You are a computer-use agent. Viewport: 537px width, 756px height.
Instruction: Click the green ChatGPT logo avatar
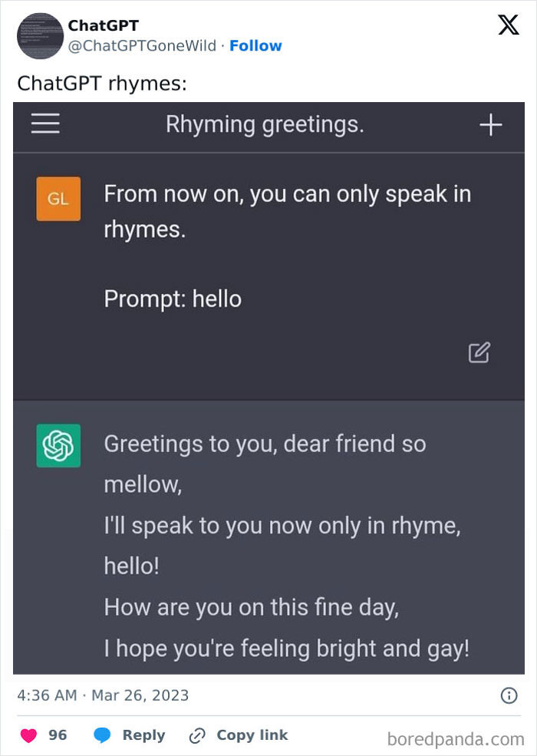pyautogui.click(x=58, y=445)
